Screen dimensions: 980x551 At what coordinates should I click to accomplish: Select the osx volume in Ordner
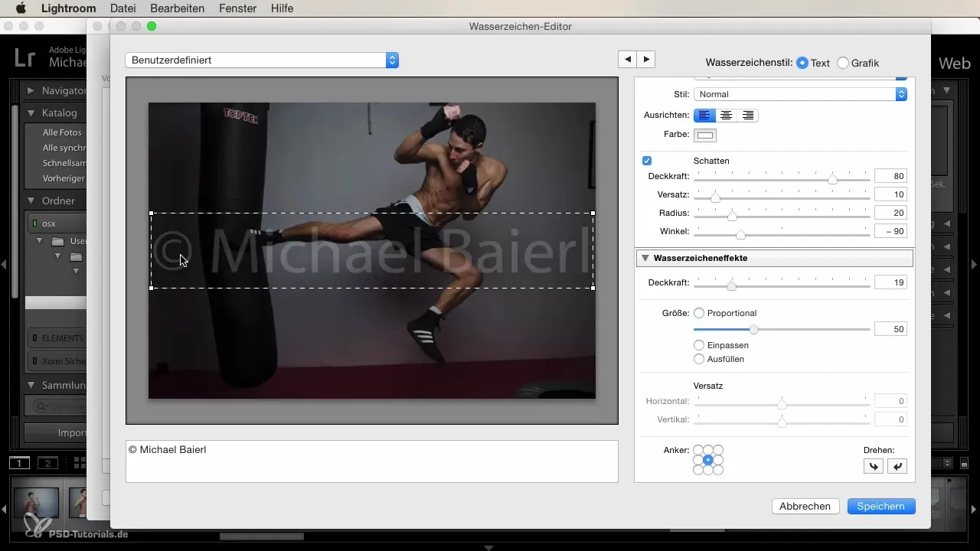(55, 223)
